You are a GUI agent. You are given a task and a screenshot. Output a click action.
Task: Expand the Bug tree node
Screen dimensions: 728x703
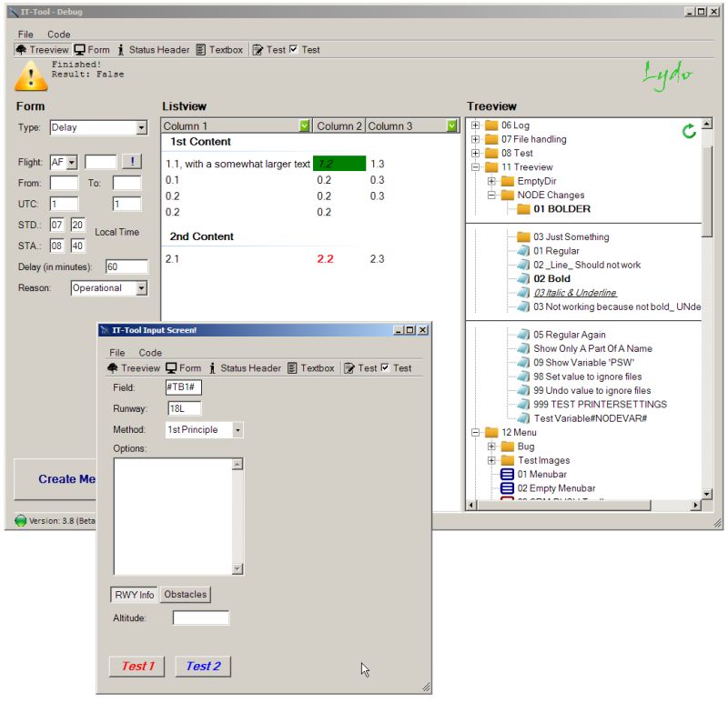pos(491,447)
